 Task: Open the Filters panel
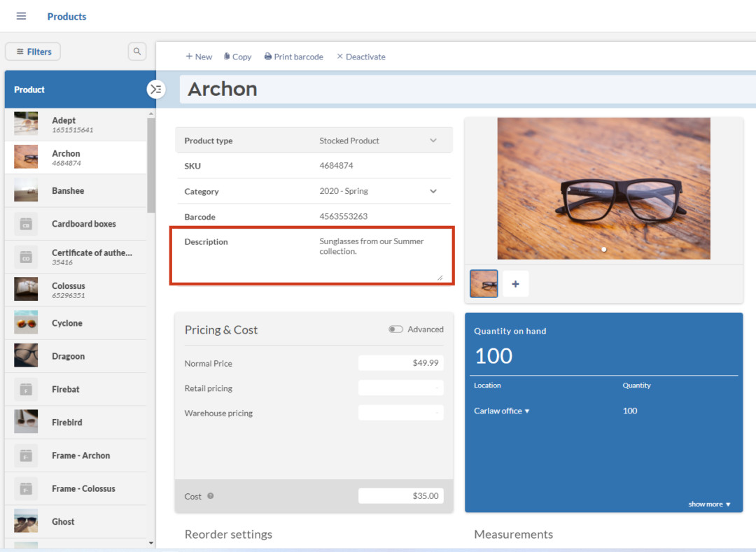coord(32,51)
